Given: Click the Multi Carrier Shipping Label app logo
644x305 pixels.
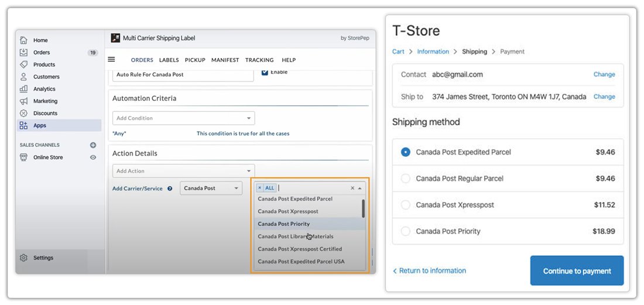Looking at the screenshot, I should pos(115,38).
